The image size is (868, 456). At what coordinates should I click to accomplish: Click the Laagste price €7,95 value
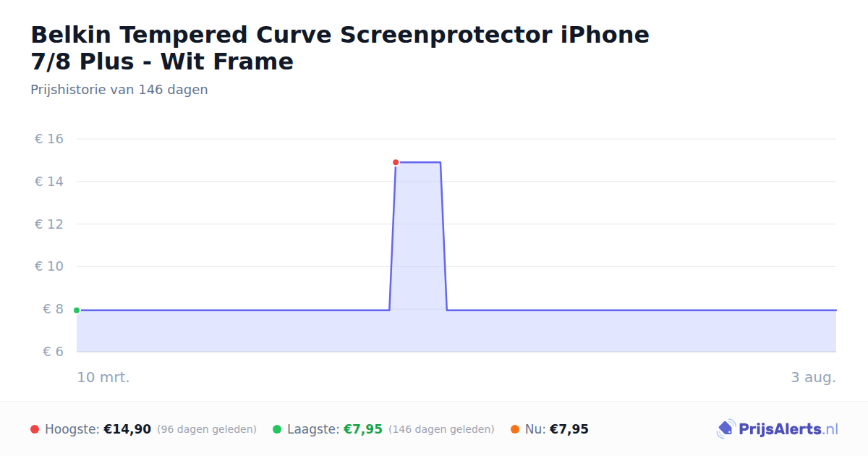coord(362,429)
